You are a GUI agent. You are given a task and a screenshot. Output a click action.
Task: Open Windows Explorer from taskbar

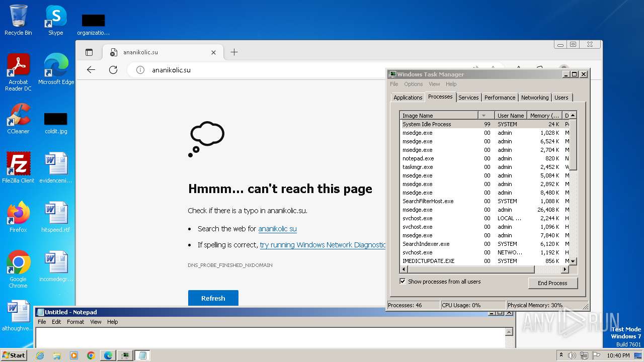coord(57,355)
